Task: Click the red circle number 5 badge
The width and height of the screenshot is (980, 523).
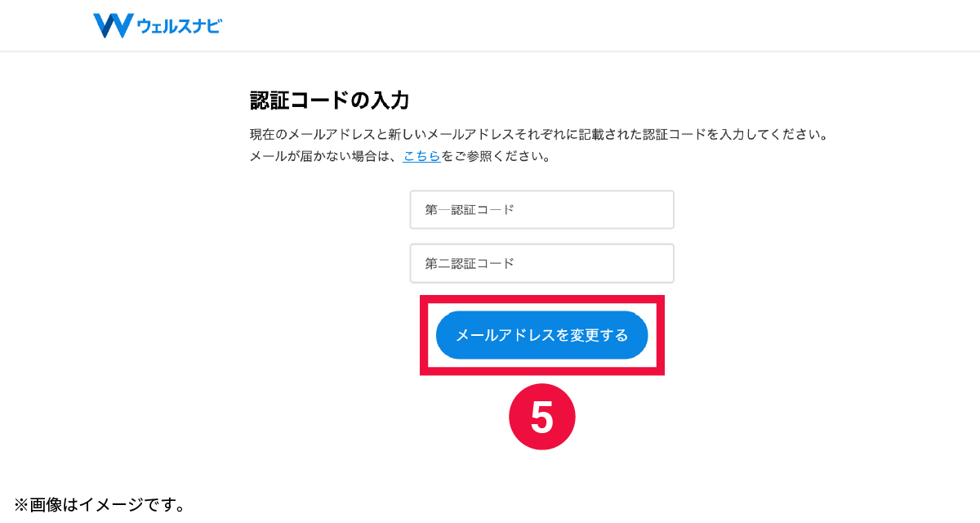Action: [542, 417]
